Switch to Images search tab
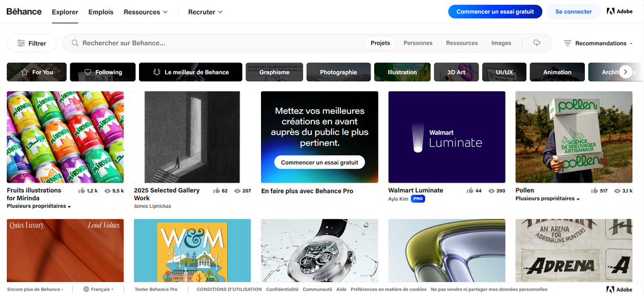 pos(501,43)
